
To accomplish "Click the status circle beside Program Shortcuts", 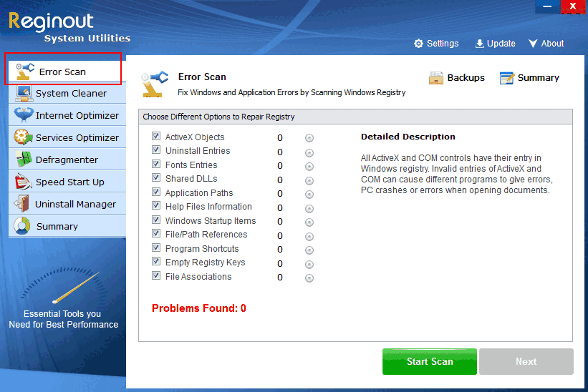I will click(x=309, y=250).
